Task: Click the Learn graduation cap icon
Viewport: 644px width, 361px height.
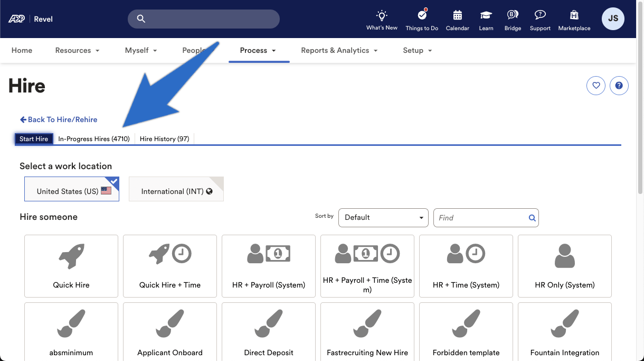Action: point(486,18)
